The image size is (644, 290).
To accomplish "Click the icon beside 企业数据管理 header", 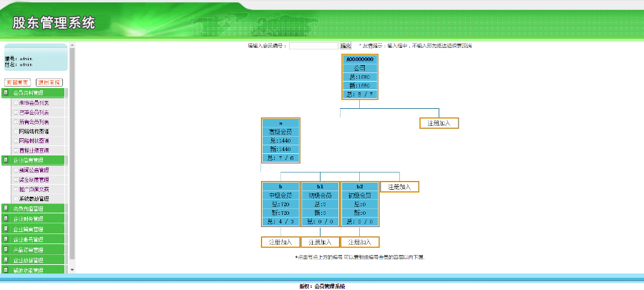I will [x=6, y=260].
